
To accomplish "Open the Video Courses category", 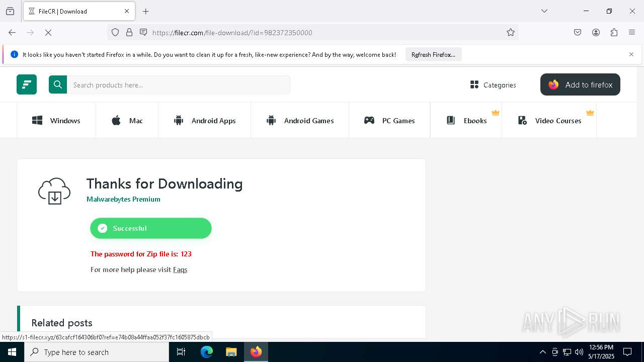I will point(549,121).
